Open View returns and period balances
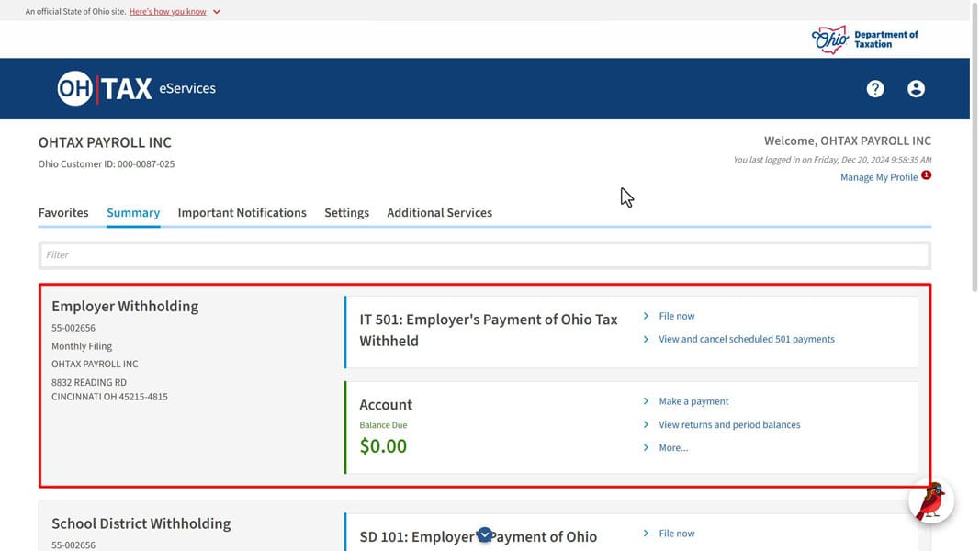The image size is (980, 551). [729, 424]
